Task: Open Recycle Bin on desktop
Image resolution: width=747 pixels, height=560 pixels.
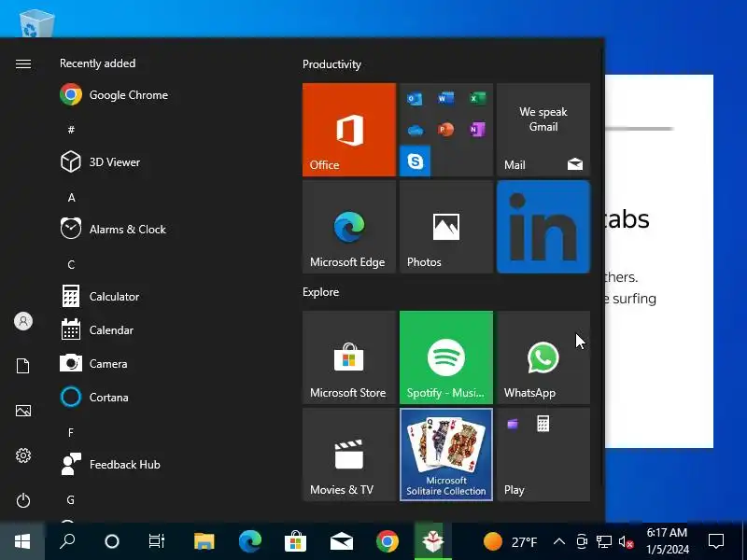Action: click(36, 24)
